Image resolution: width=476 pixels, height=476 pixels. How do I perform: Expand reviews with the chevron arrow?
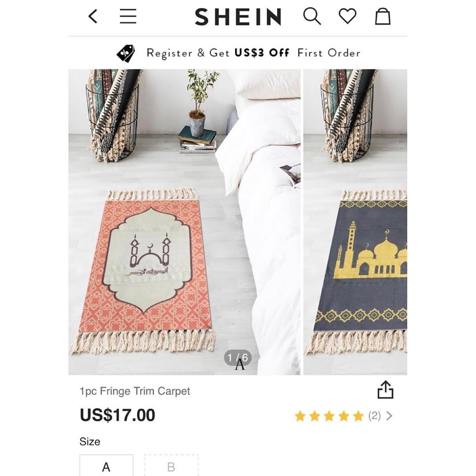(389, 416)
